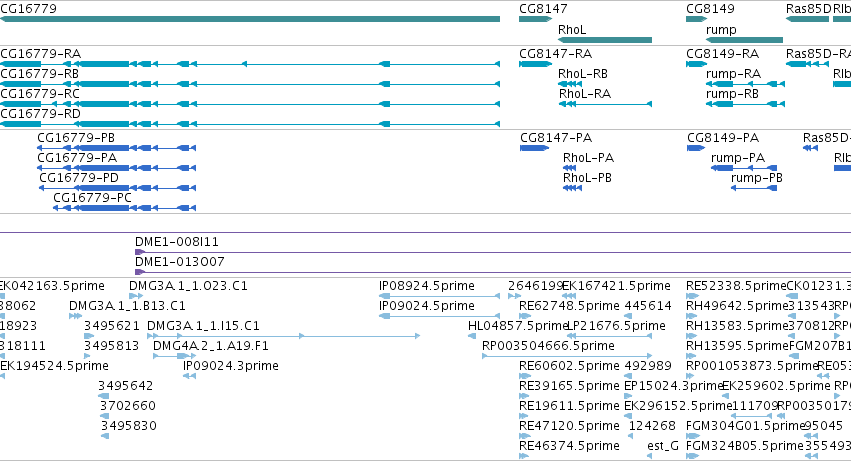This screenshot has width=851, height=461.
Task: Click transcript RhoL-RB
Action: tap(570, 84)
